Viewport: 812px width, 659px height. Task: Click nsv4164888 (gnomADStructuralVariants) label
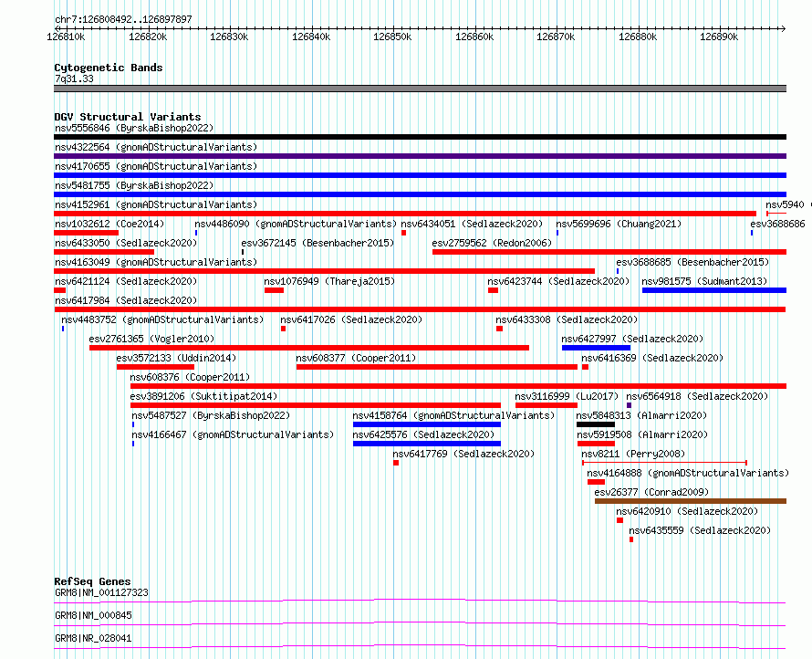[x=688, y=473]
